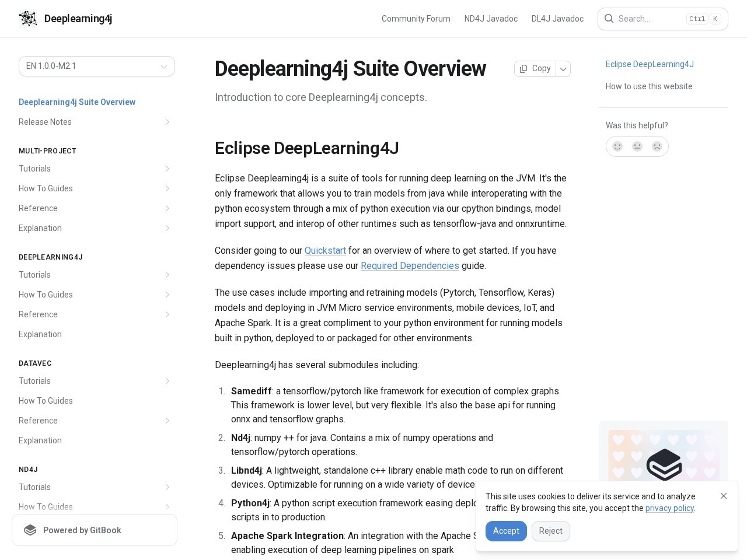
Task: Click the happy face feedback icon
Action: point(617,146)
